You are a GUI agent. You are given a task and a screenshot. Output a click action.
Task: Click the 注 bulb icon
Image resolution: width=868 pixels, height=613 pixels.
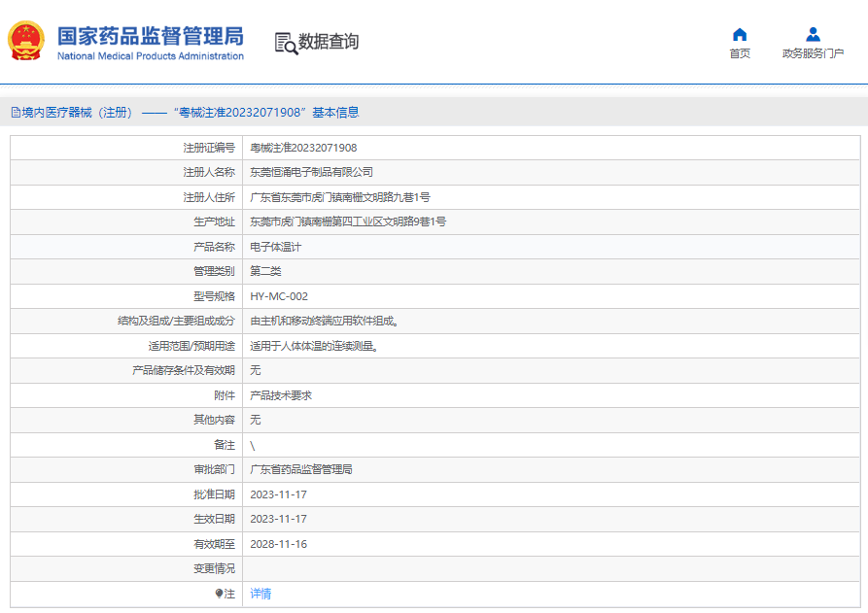[220, 594]
